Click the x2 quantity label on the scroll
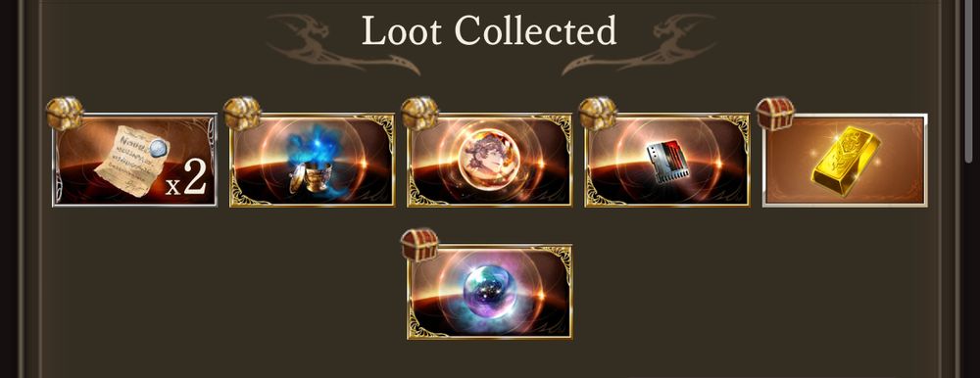Image resolution: width=980 pixels, height=378 pixels. pos(186,179)
